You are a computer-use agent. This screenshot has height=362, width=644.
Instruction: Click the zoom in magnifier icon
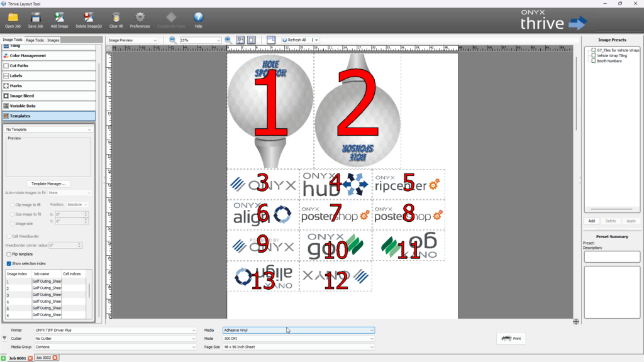(x=228, y=40)
